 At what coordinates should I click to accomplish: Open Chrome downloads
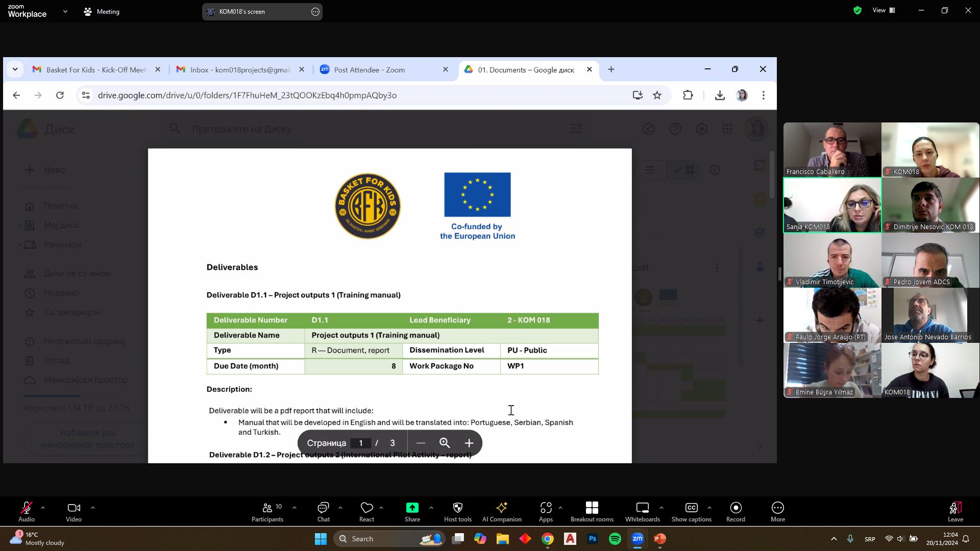pos(720,95)
